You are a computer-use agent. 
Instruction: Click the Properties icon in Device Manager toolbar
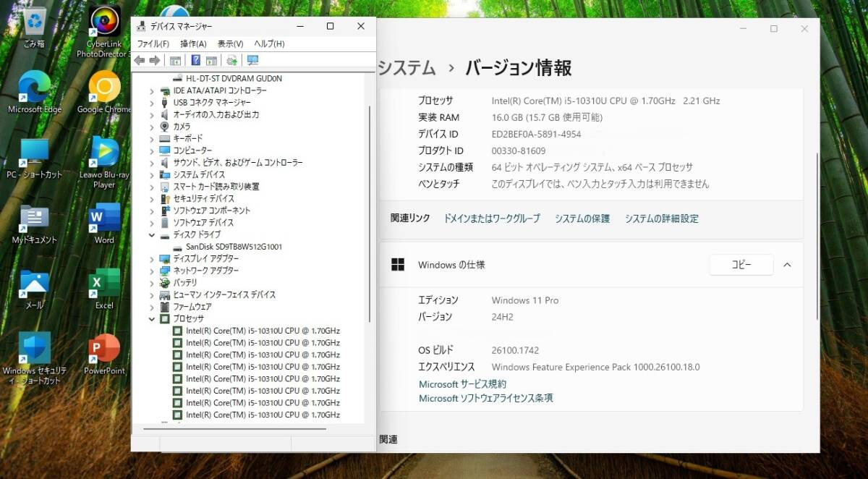pos(175,61)
